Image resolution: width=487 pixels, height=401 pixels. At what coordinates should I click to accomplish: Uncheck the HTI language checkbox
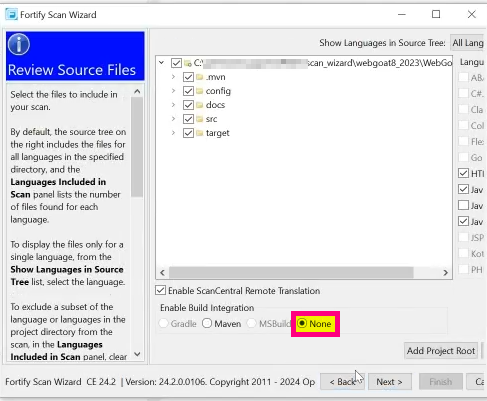pyautogui.click(x=463, y=173)
